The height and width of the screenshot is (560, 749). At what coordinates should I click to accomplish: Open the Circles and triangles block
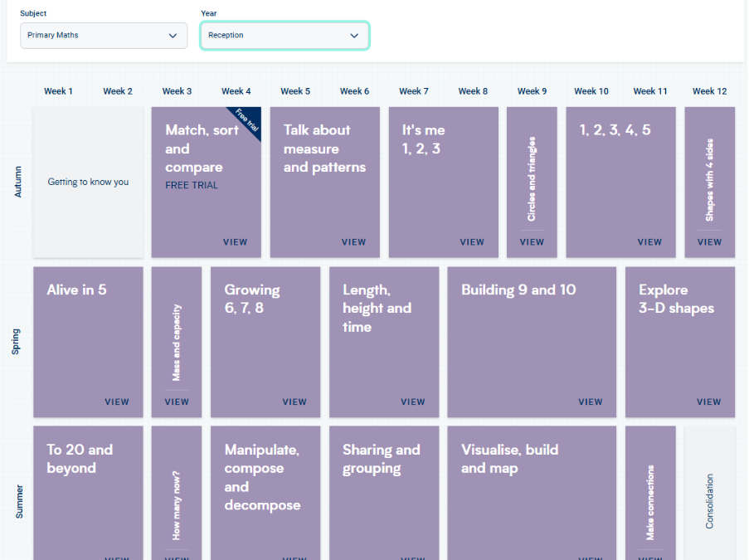[x=532, y=183]
